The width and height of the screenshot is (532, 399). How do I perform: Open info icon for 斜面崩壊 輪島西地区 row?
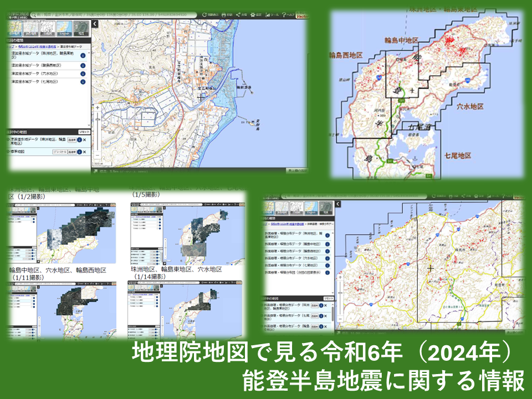click(x=328, y=252)
